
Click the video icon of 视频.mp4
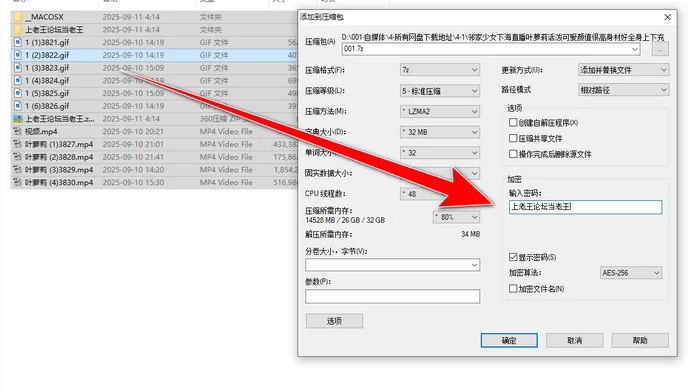point(18,131)
